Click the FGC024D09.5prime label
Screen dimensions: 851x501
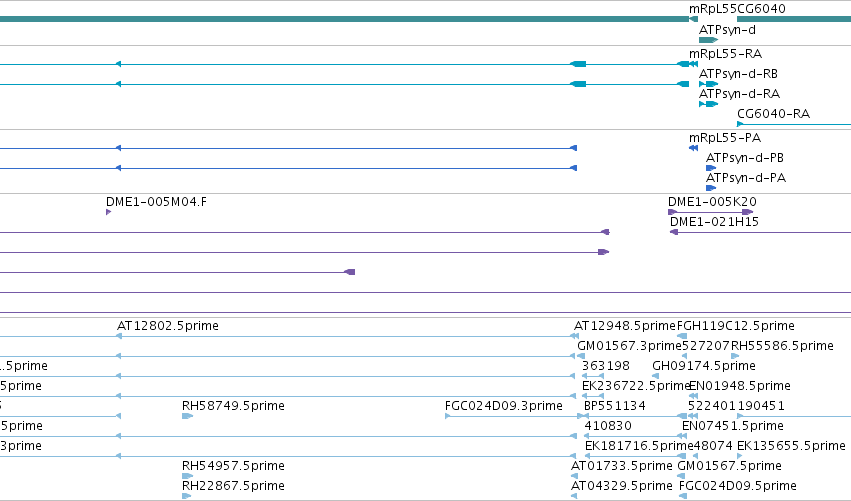tap(738, 486)
